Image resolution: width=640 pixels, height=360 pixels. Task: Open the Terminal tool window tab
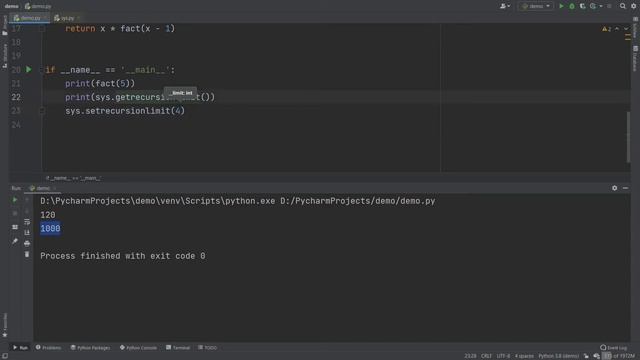[178, 348]
